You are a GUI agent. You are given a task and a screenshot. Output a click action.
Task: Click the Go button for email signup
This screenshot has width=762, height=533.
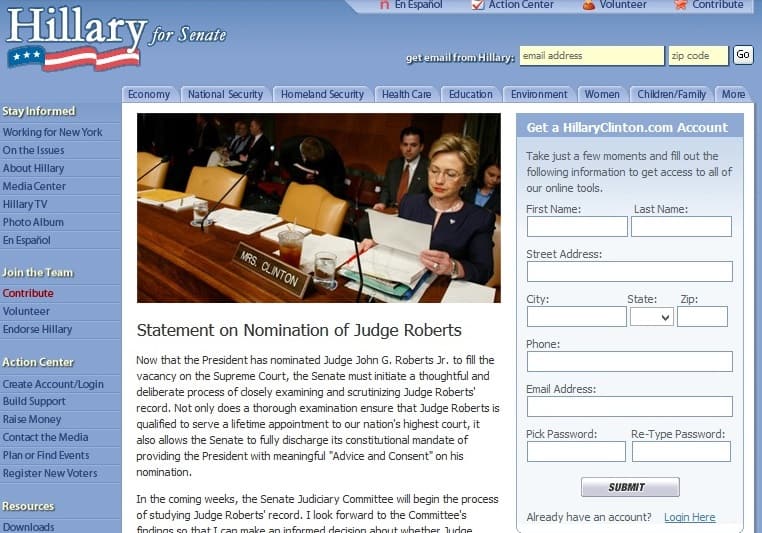tap(743, 55)
